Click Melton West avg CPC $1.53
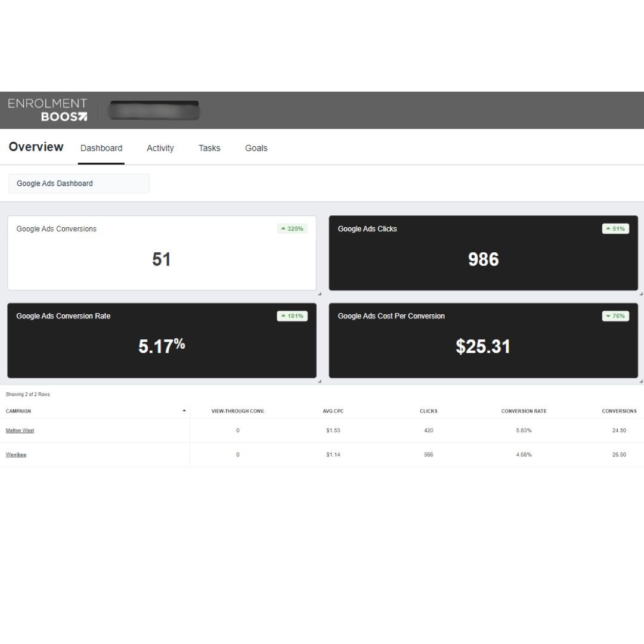Image resolution: width=644 pixels, height=644 pixels. 333,431
